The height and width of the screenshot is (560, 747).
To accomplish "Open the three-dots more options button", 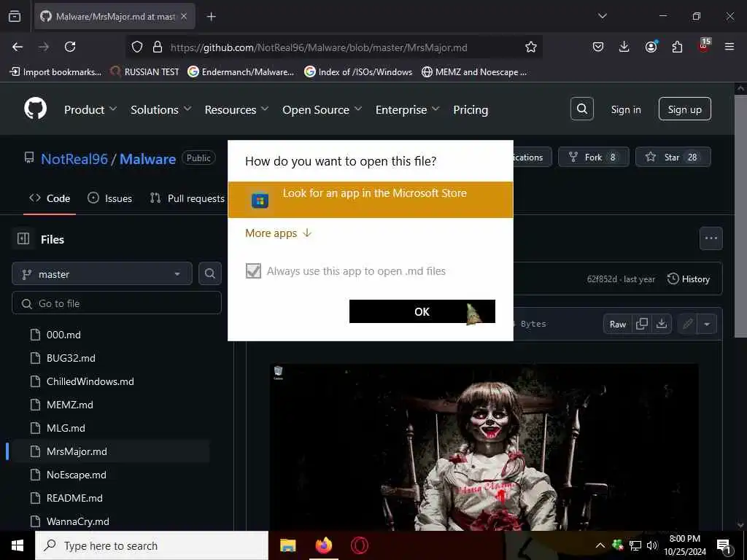I will tap(711, 238).
